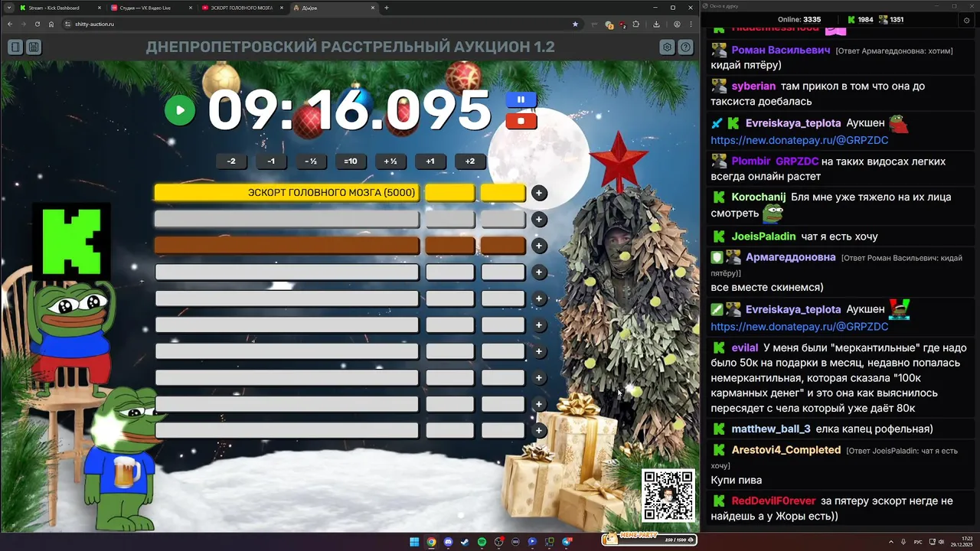Image resolution: width=980 pixels, height=551 pixels.
Task: Switch to Студия — VK Видео Live tab
Action: coord(152,8)
